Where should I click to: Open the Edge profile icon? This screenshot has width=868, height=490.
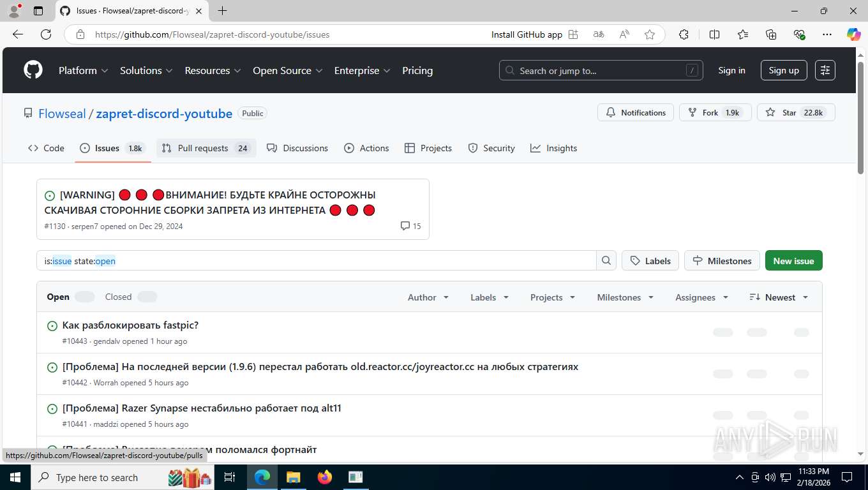(14, 11)
